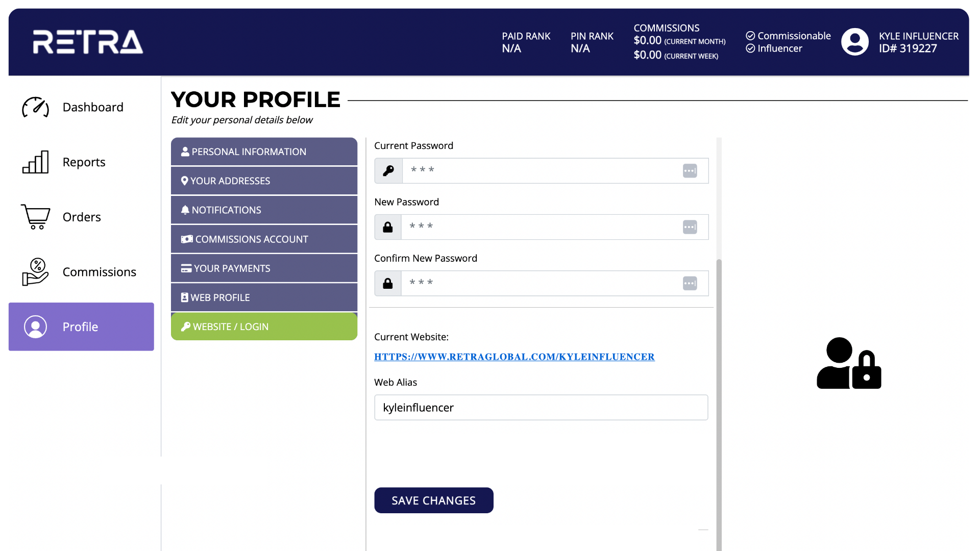Click into the Web Alias text field
The width and height of the screenshot is (980, 551).
coord(541,408)
